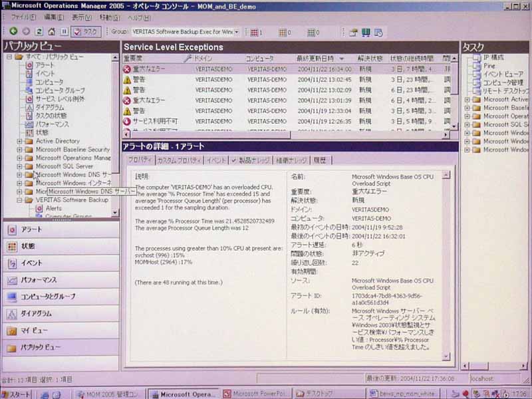Click the green Back arrow in toolbar
Screen dimensions: 532x399
pyautogui.click(x=13, y=31)
